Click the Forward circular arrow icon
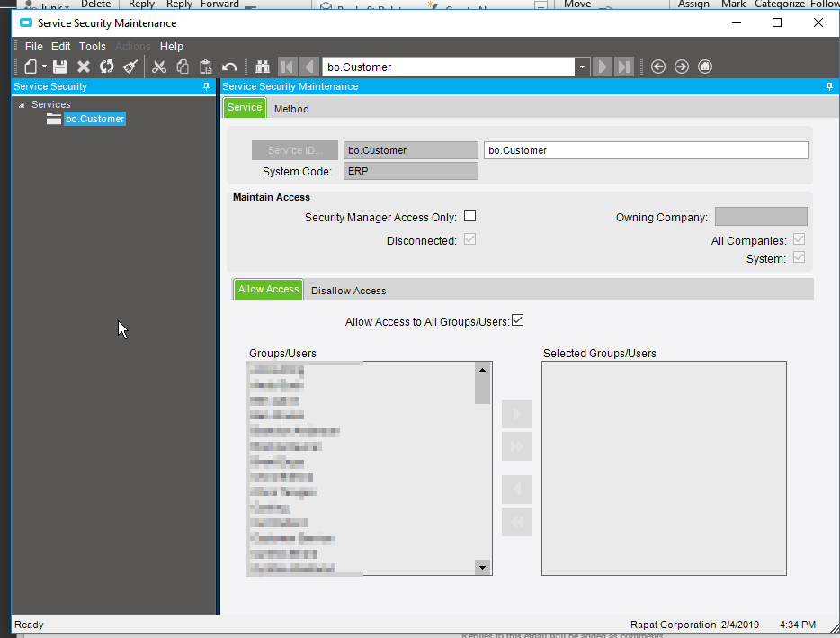The width and height of the screenshot is (840, 638). click(682, 67)
